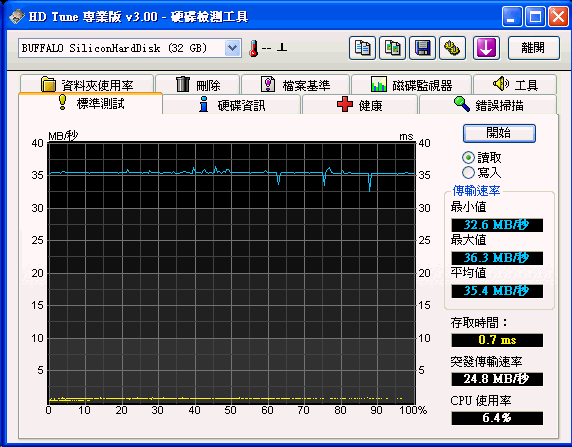Click the CPU usage 6.4% value
This screenshot has height=447, width=572.
coord(497,418)
